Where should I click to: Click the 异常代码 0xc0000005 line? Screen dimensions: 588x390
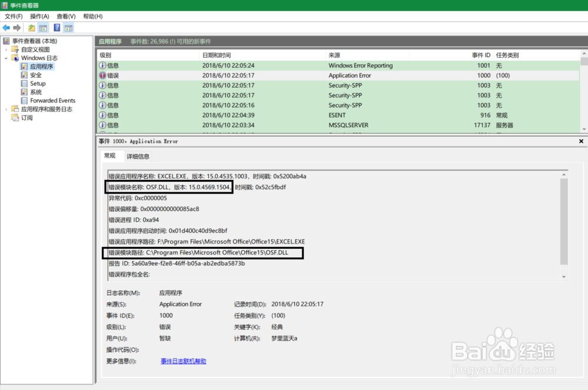(138, 198)
